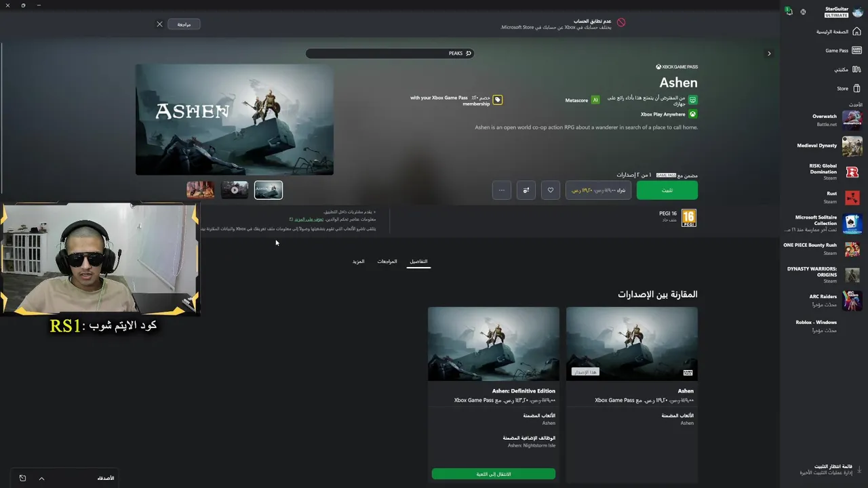Viewport: 868px width, 488px height.
Task: Open Microsoft Solitaire Collection entry
Action: tap(822, 224)
